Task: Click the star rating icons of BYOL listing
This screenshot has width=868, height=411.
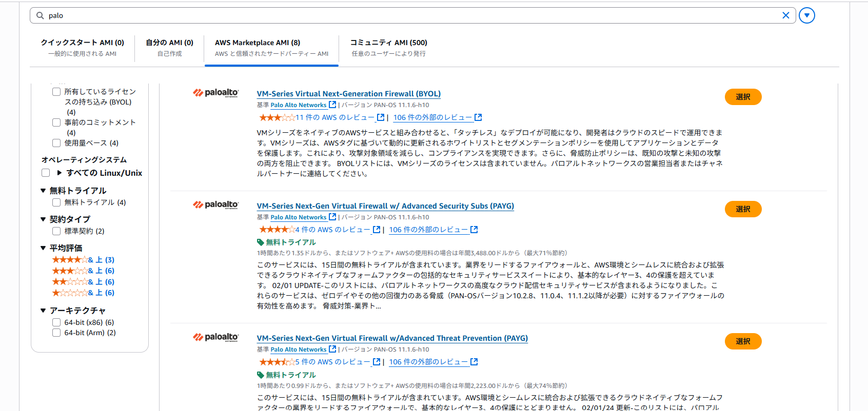Action: pyautogui.click(x=277, y=117)
